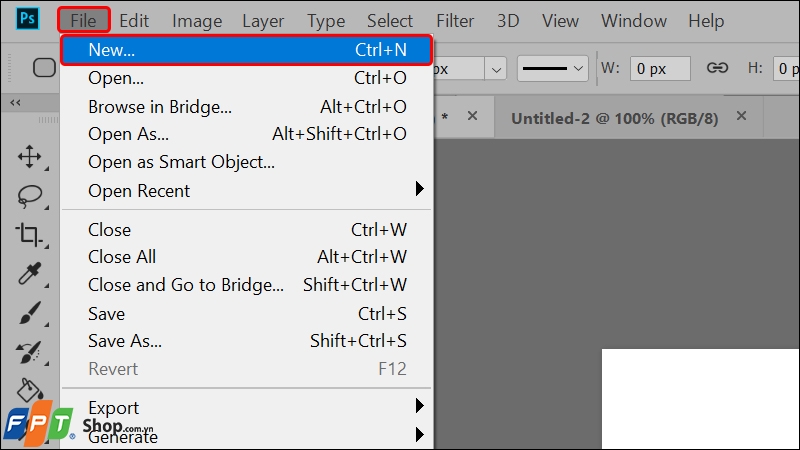Close the Untitled-2 document tab
The height and width of the screenshot is (450, 800).
[x=741, y=116]
